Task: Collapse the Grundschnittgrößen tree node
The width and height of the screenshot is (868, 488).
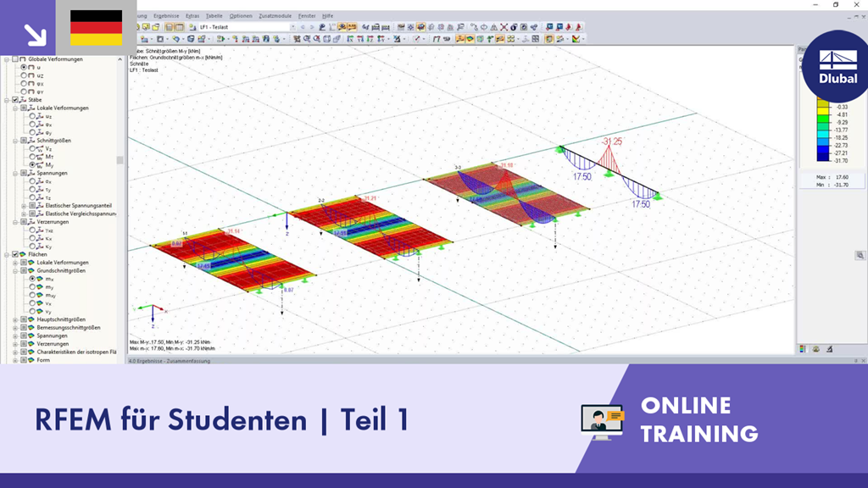Action: coord(15,270)
